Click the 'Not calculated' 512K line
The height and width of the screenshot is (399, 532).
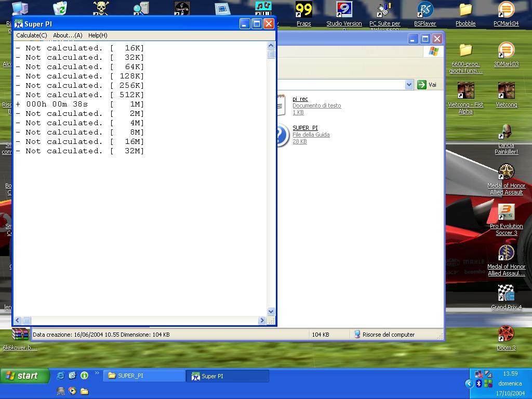79,95
